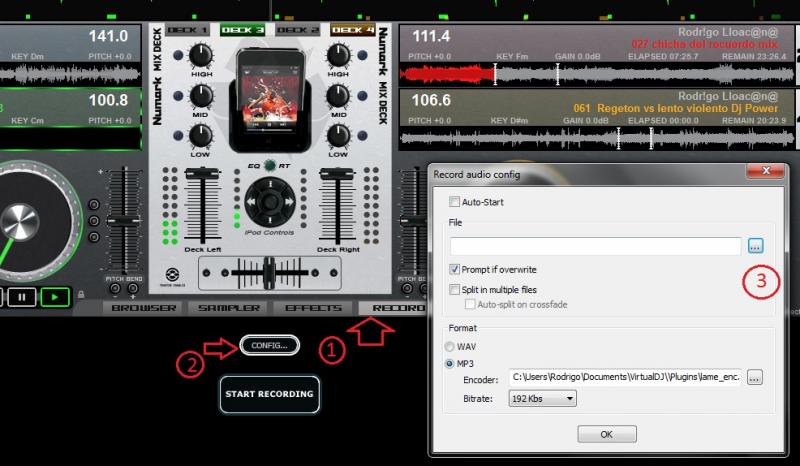Click left crossfader end dot button
Image resolution: width=800 pixels, height=466 pixels.
point(206,273)
